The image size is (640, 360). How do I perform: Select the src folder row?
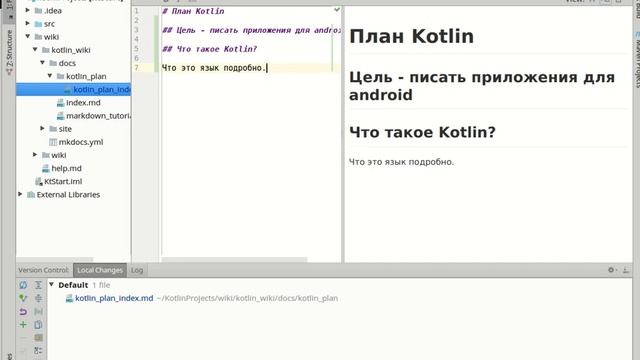click(73, 24)
